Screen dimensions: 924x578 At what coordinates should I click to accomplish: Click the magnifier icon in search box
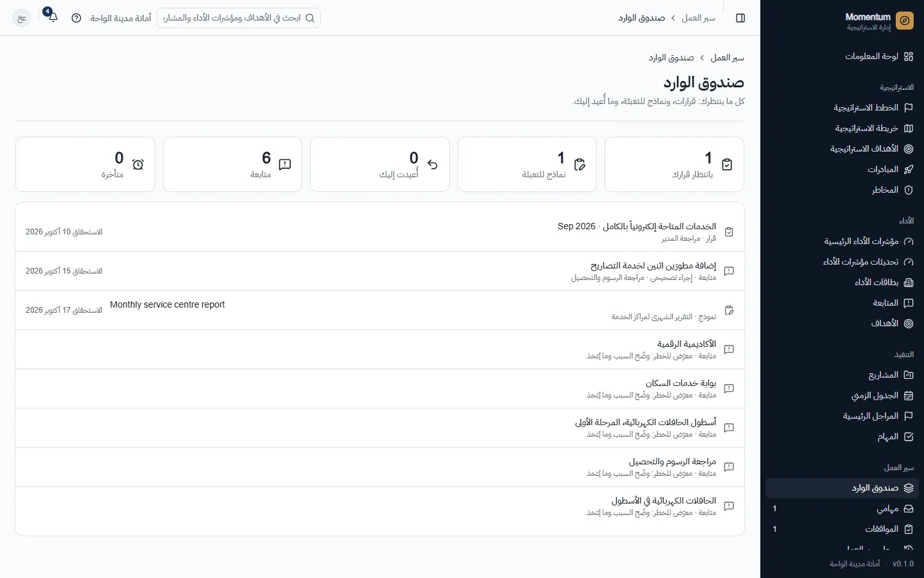[310, 18]
